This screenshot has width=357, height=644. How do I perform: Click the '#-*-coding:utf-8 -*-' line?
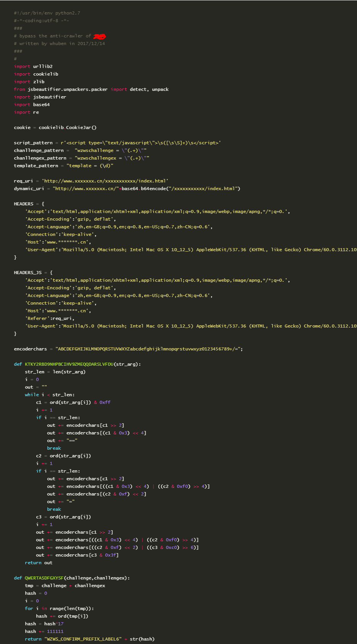[x=42, y=21]
